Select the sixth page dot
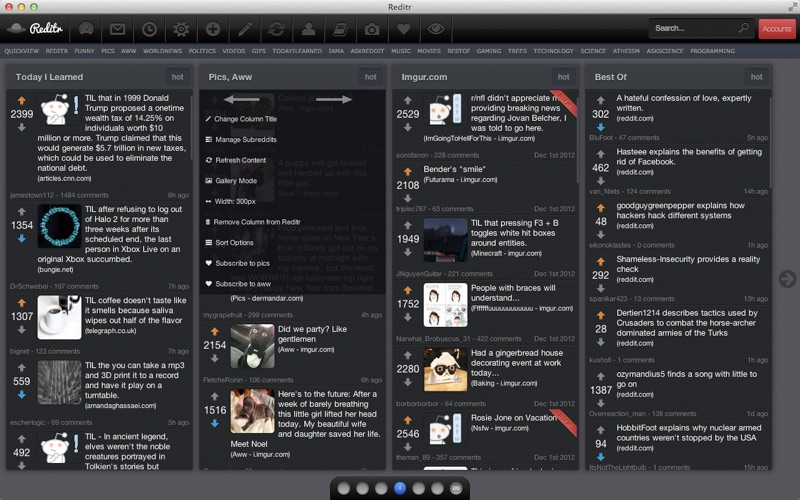800x500 pixels. pyautogui.click(x=437, y=488)
